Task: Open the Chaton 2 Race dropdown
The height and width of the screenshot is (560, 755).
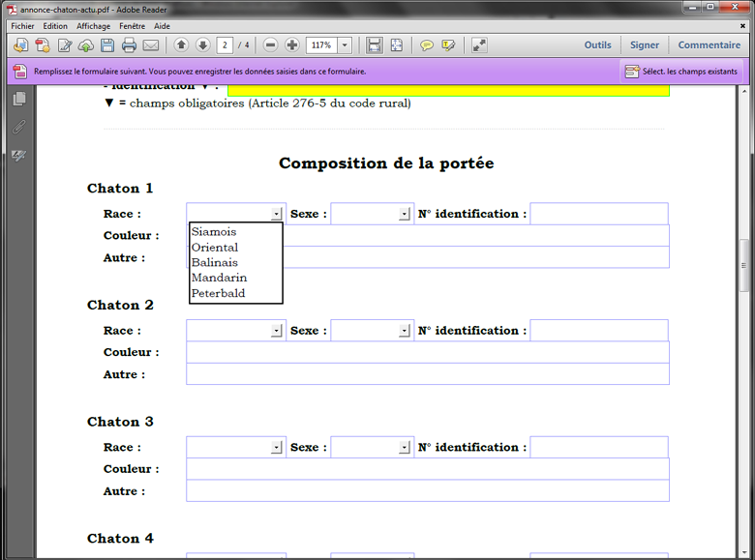Action: (x=277, y=331)
